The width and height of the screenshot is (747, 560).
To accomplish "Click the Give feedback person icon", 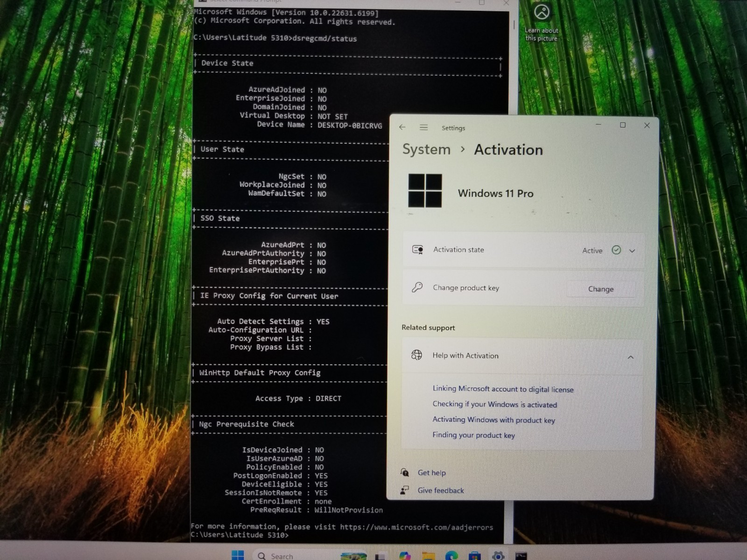I will (404, 490).
